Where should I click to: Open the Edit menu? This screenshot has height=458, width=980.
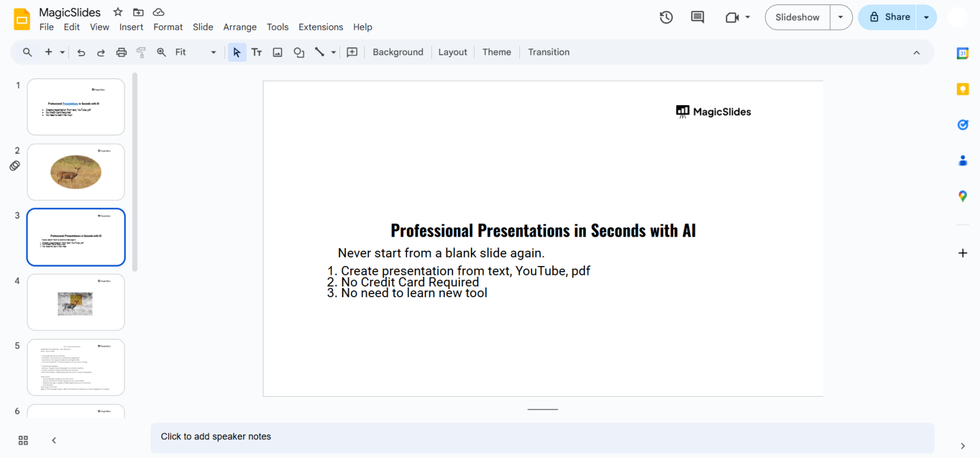point(71,27)
